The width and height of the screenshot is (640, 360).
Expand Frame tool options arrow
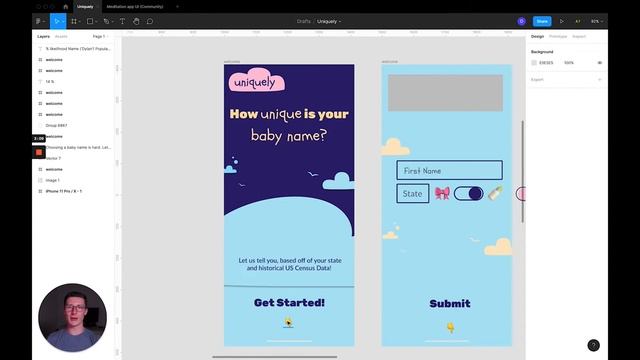coord(80,21)
